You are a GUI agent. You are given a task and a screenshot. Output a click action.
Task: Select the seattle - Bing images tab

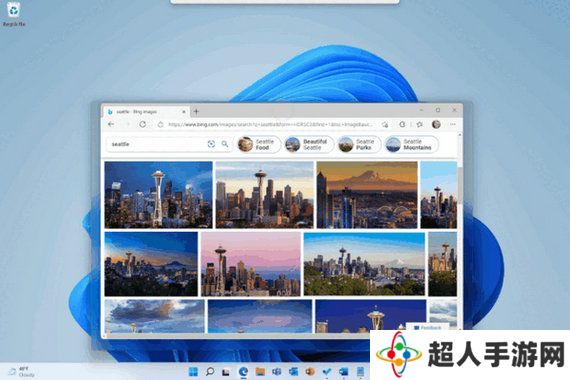point(145,112)
